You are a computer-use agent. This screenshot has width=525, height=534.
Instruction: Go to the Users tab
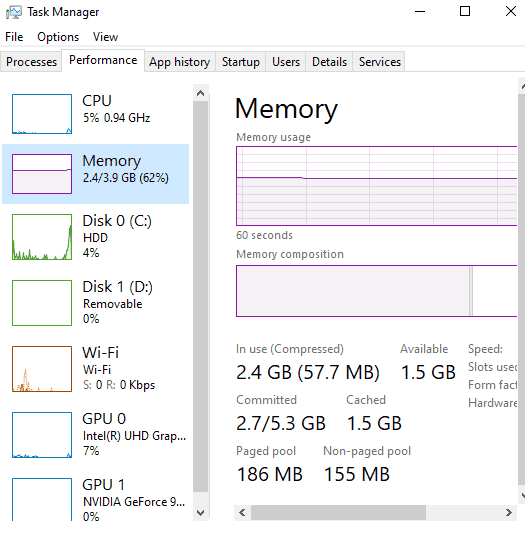[286, 62]
